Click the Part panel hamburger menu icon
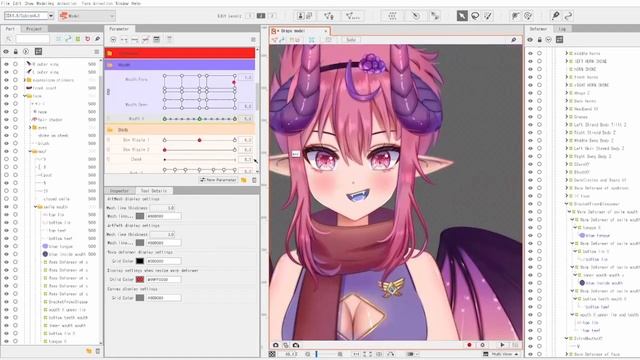Viewport: 640px width, 360px height. click(x=97, y=51)
